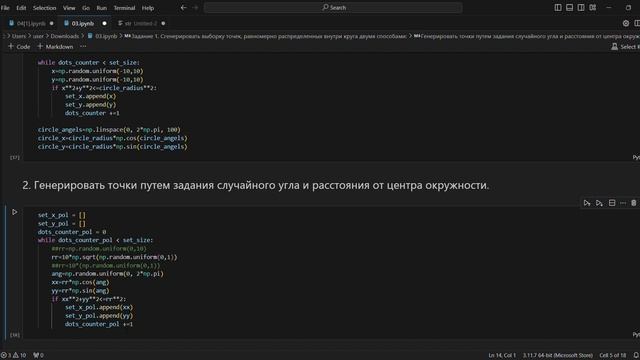Click language label of second cell
Screen dimensions: 640x360
pyautogui.click(x=636, y=335)
